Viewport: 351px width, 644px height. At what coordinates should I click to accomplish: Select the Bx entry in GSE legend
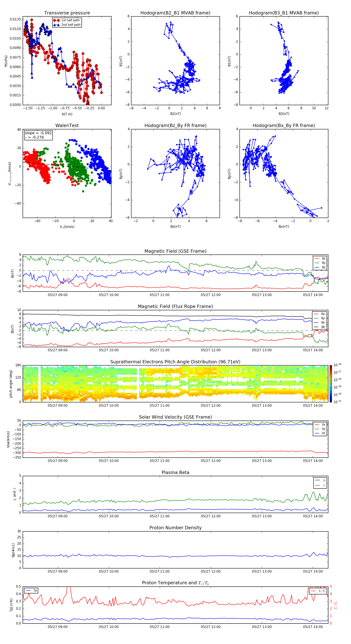coord(320,259)
